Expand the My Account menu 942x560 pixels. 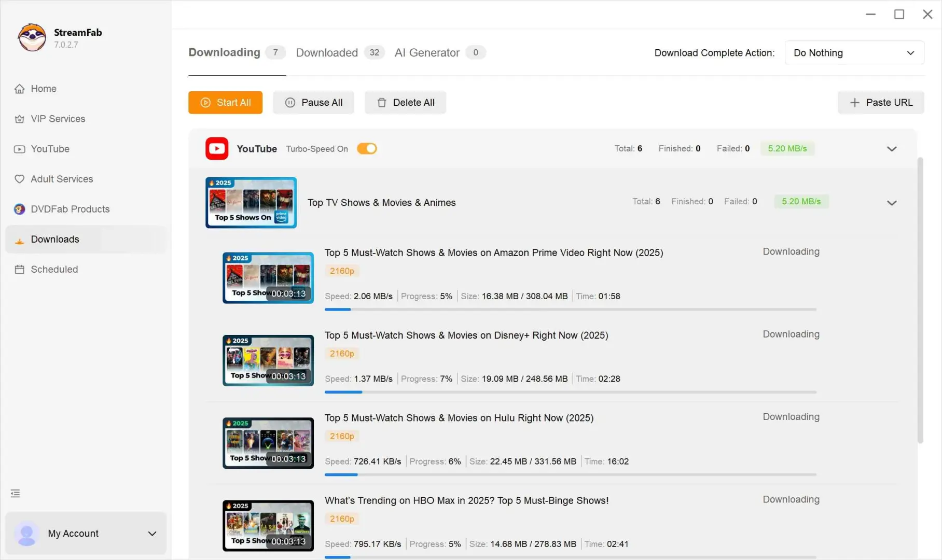pos(152,534)
